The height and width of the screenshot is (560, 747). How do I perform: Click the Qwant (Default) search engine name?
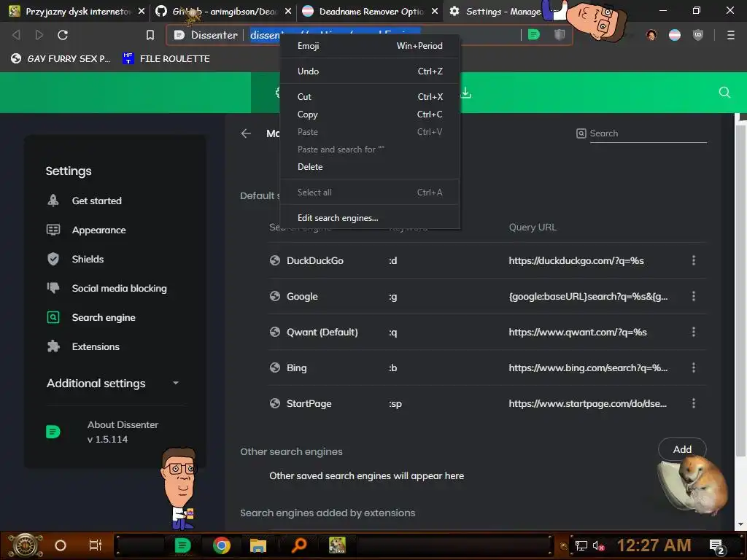[x=322, y=332]
